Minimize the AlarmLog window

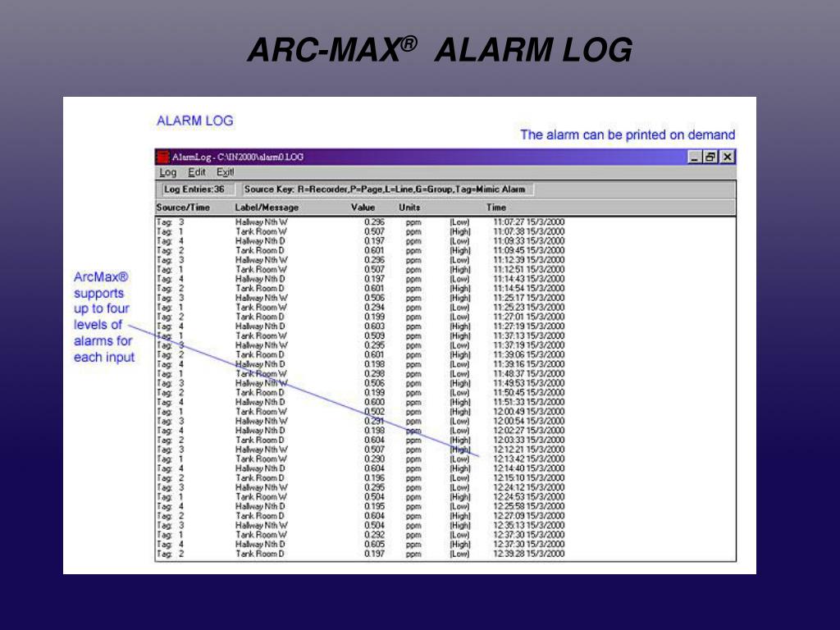click(694, 157)
